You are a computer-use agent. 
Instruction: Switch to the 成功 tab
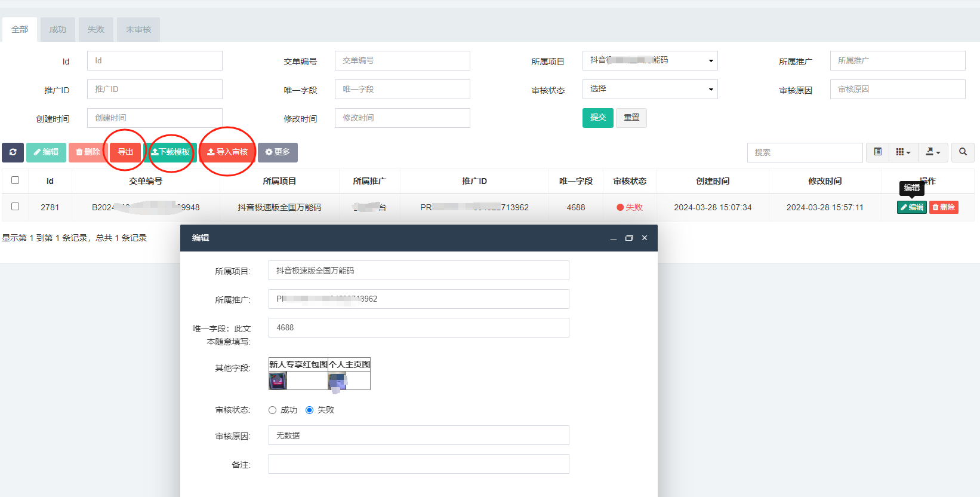click(58, 29)
